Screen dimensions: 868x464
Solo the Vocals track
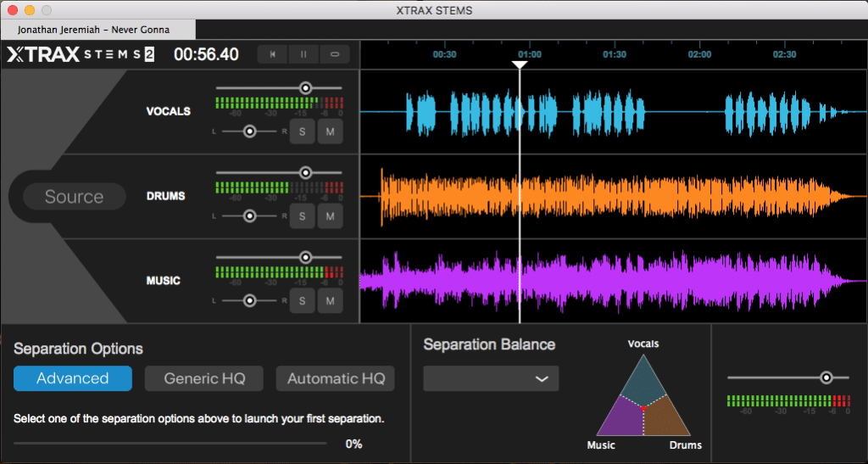(303, 131)
